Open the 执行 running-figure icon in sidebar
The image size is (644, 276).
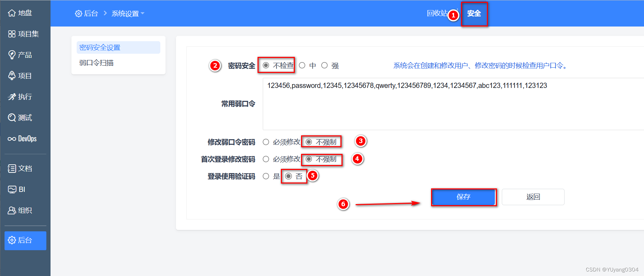[12, 97]
